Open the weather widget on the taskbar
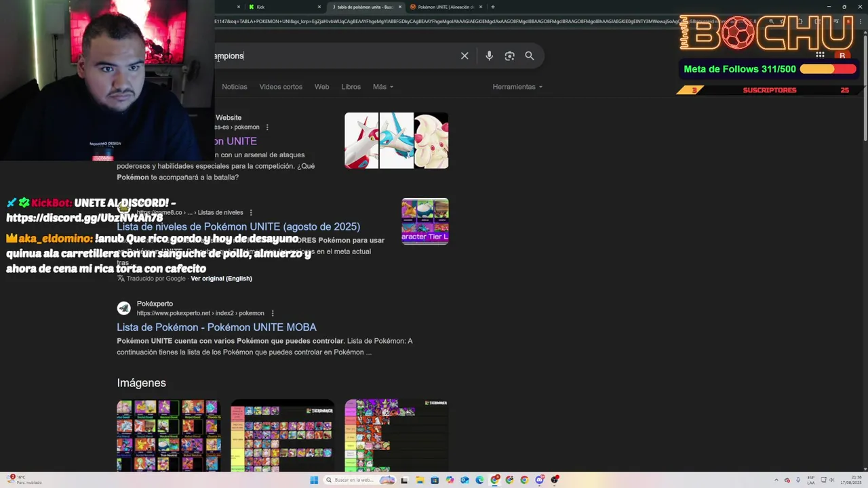 (24, 480)
